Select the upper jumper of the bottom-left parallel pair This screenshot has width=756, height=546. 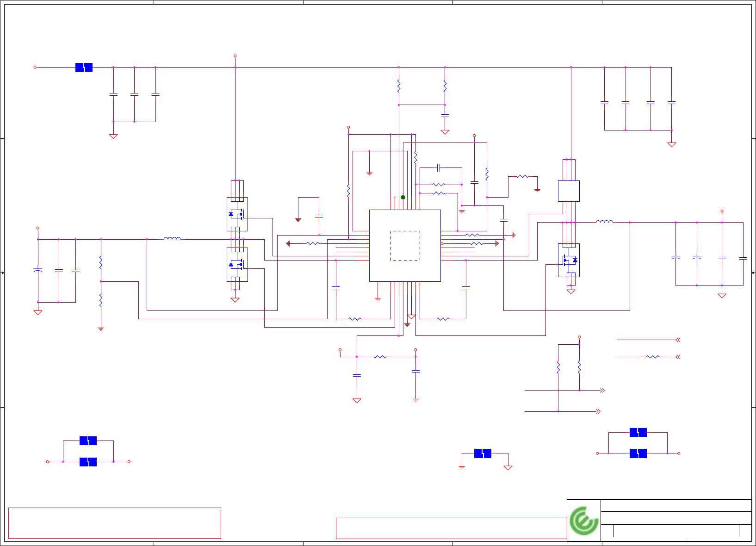tap(88, 441)
